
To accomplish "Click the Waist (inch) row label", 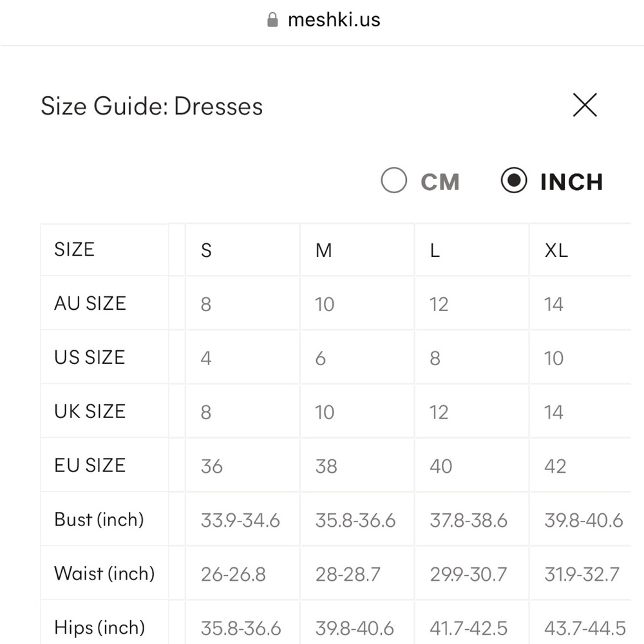I will click(x=104, y=573).
